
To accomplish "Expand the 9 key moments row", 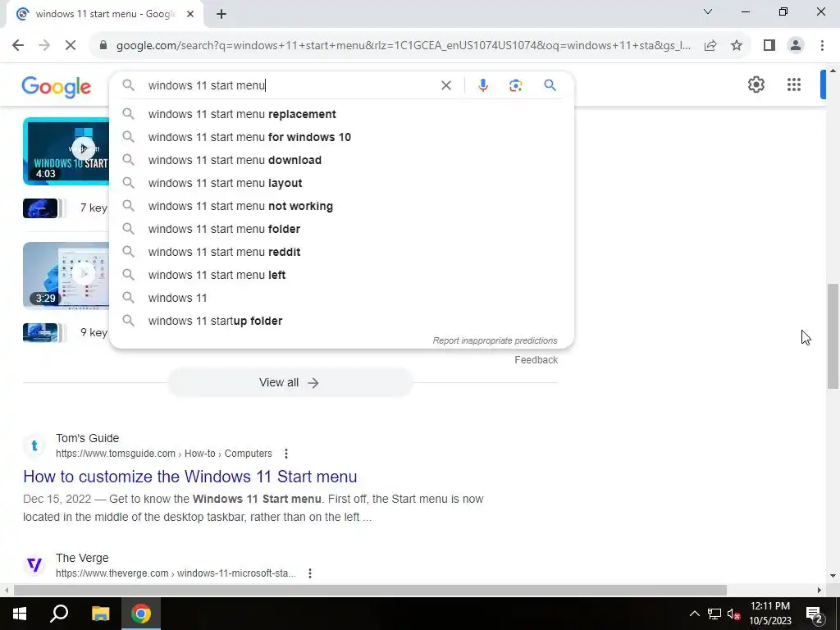I will coord(66,333).
